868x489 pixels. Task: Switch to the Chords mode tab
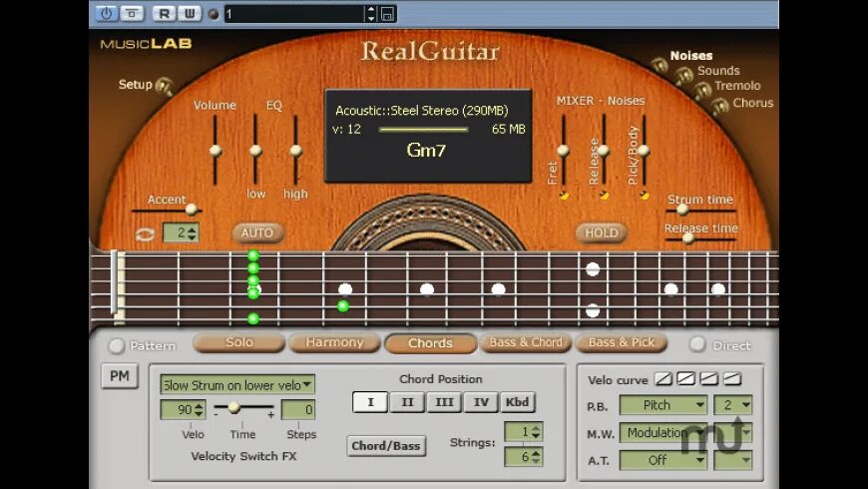point(431,343)
